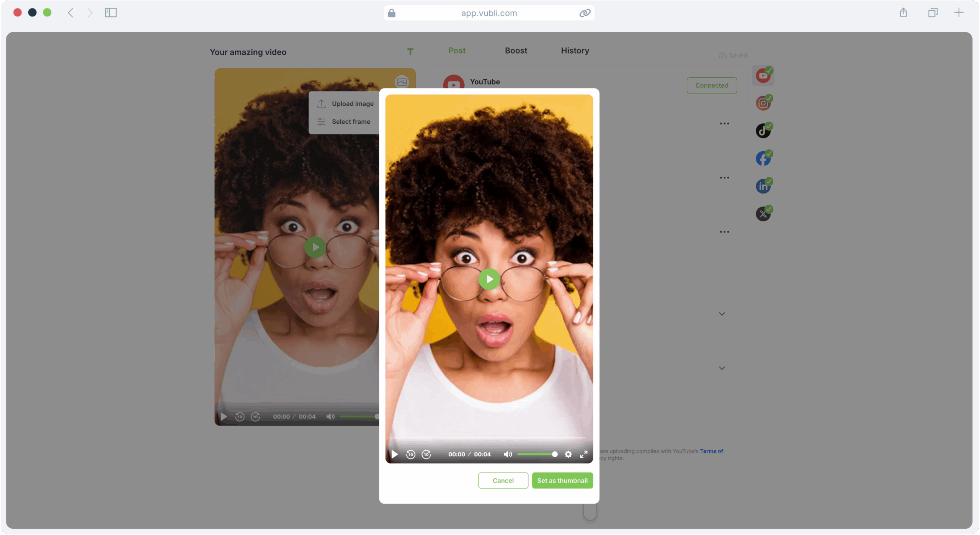Click the Cancel button
The image size is (980, 535).
pos(503,481)
